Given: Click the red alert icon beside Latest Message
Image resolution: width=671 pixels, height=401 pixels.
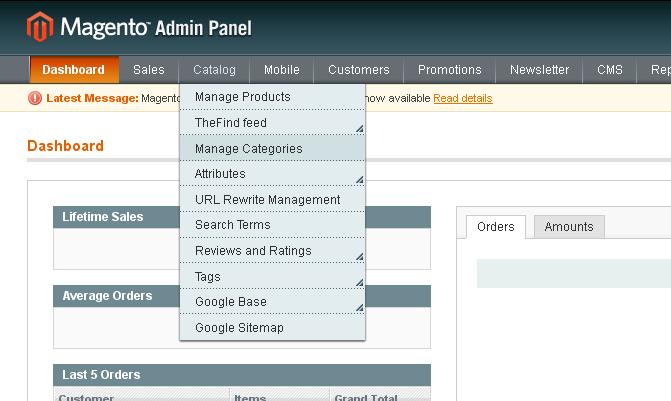Looking at the screenshot, I should pyautogui.click(x=35, y=98).
